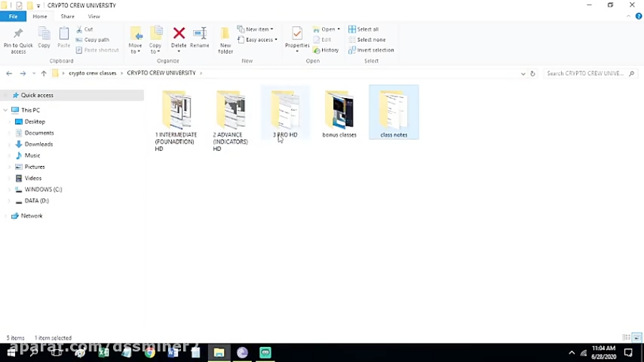
Task: Click the Forward navigation arrow
Action: (23, 74)
